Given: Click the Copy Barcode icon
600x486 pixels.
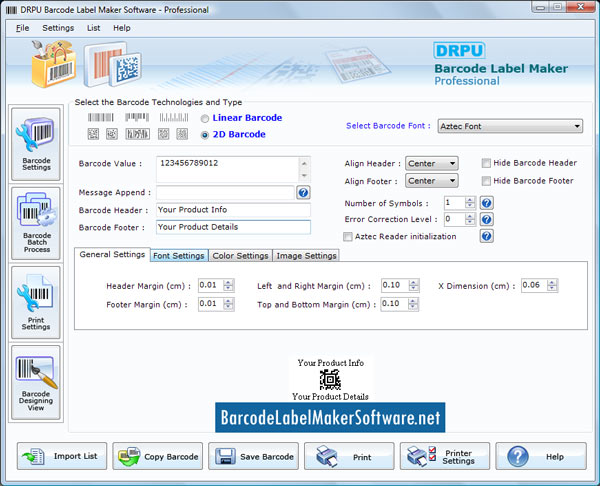Looking at the screenshot, I should (129, 456).
